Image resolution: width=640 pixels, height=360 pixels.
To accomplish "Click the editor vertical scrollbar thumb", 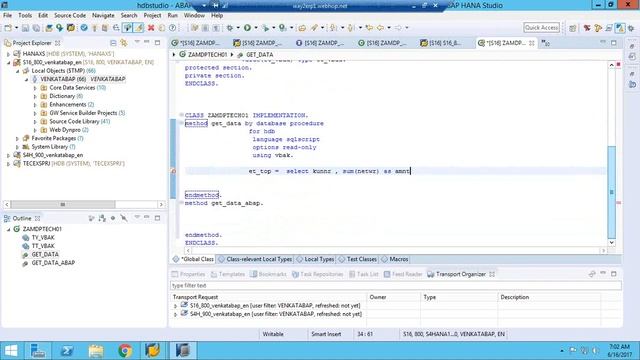I will point(611,192).
